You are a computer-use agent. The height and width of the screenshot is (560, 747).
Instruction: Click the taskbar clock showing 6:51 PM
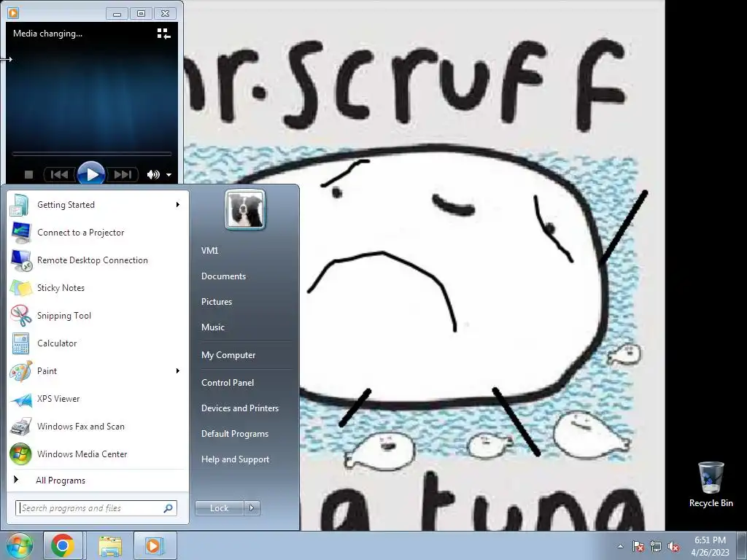(x=710, y=546)
